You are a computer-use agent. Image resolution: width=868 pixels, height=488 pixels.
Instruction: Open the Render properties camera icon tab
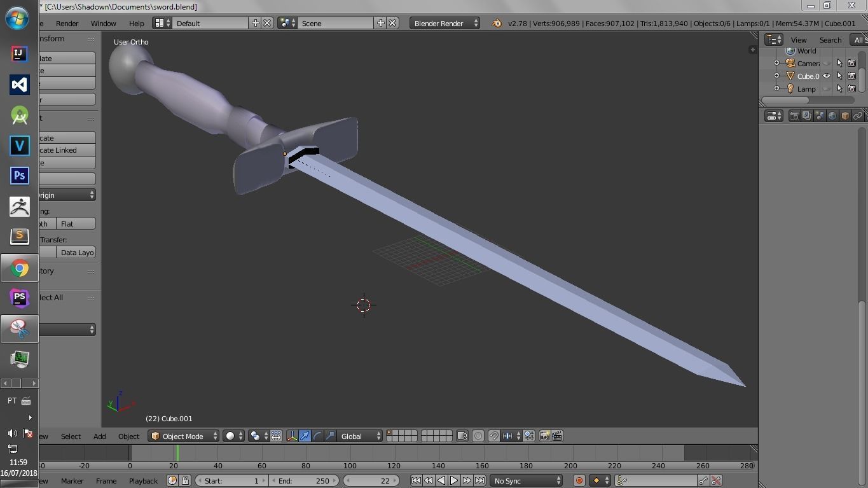click(x=795, y=115)
